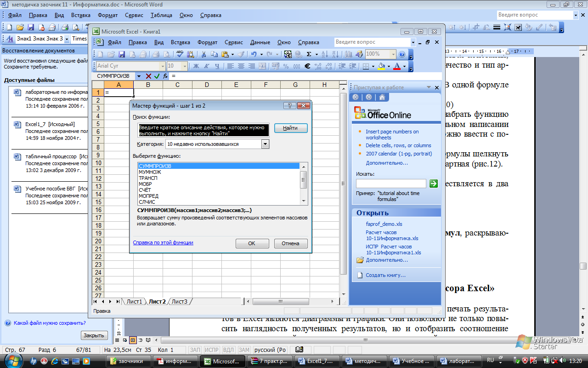The width and height of the screenshot is (588, 368).
Task: Click the Merge and Center icon
Action: coord(262,66)
